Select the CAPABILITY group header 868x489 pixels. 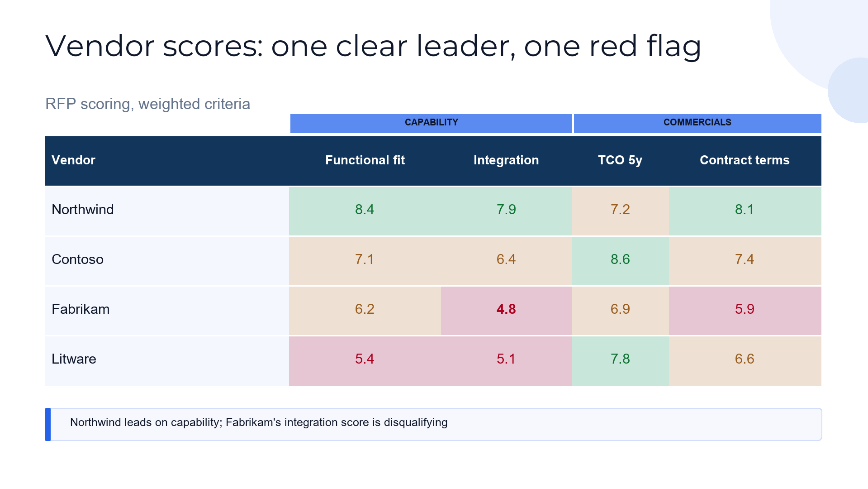pos(431,123)
